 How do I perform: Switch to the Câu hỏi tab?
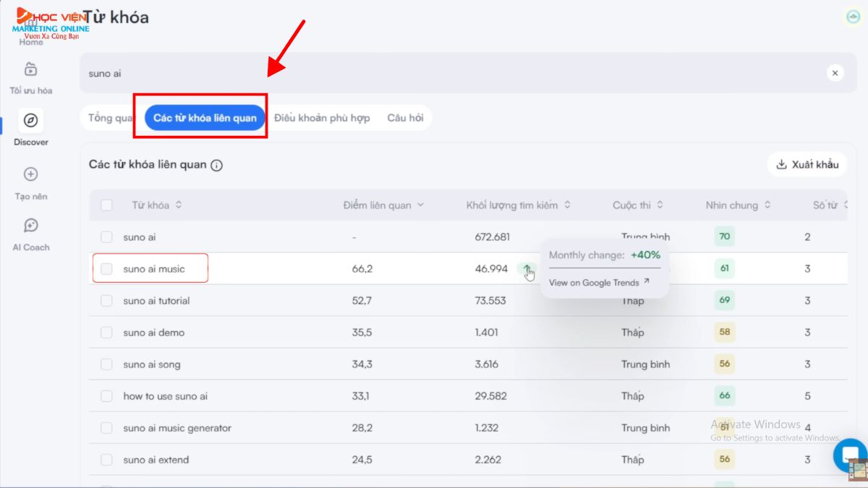click(405, 118)
